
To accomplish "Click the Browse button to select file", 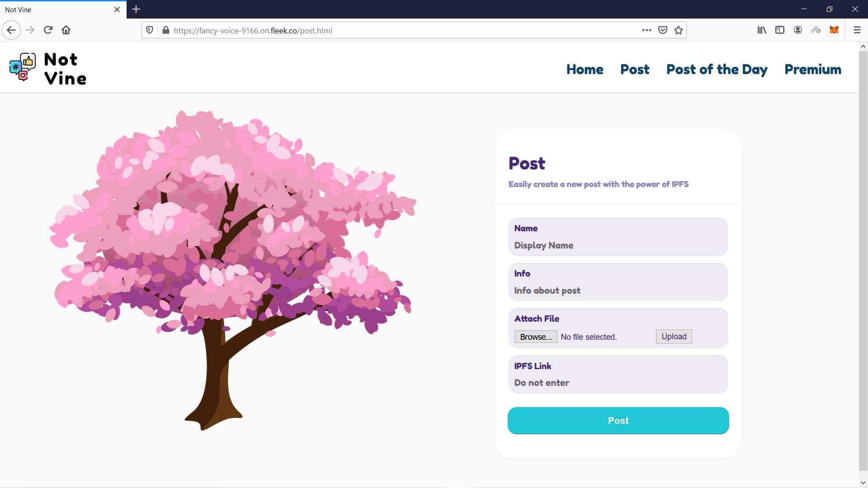I will [x=535, y=337].
